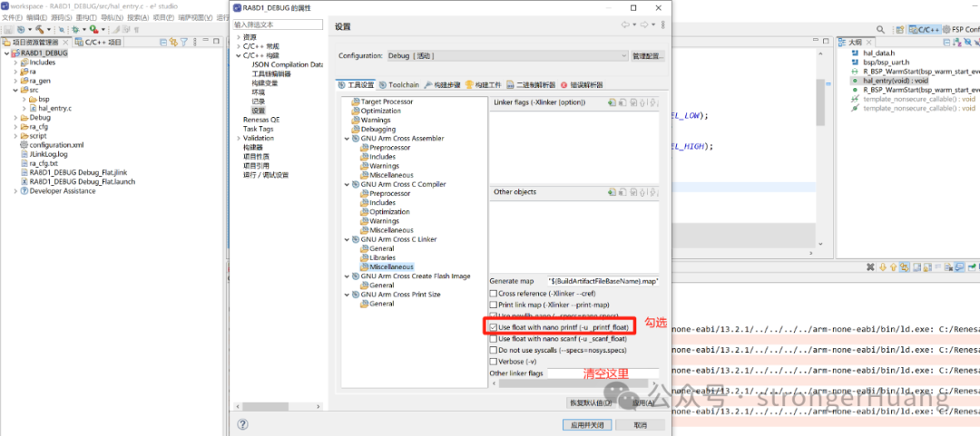Click the Other linker flags field

coord(603,373)
